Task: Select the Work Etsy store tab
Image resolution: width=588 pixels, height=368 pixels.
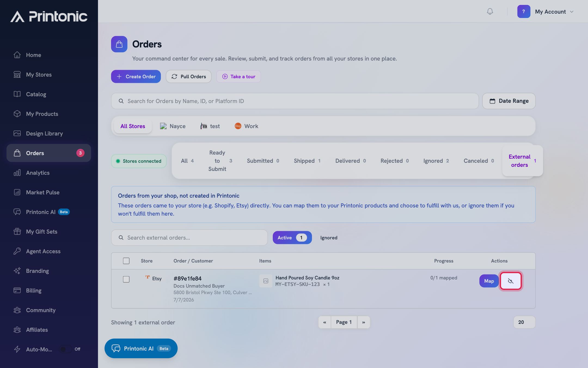Action: coord(246,126)
